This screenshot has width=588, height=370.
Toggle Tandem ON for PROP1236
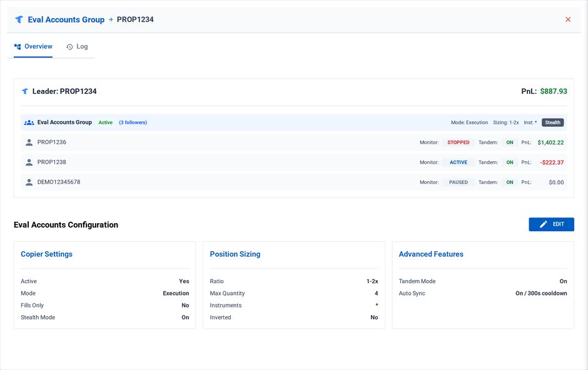(x=510, y=142)
